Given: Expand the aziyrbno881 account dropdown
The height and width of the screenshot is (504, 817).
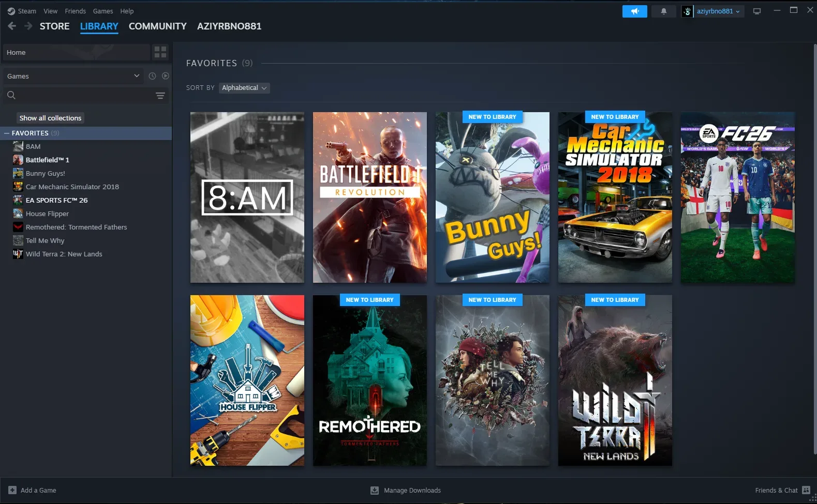Looking at the screenshot, I should coord(718,11).
